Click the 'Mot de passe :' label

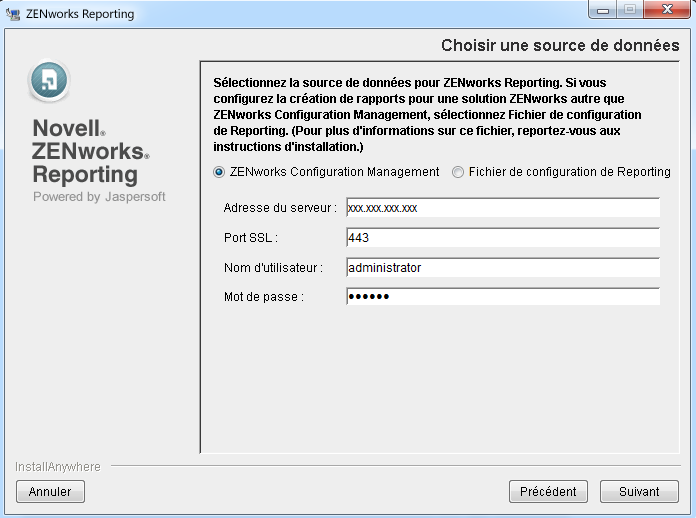pyautogui.click(x=264, y=297)
